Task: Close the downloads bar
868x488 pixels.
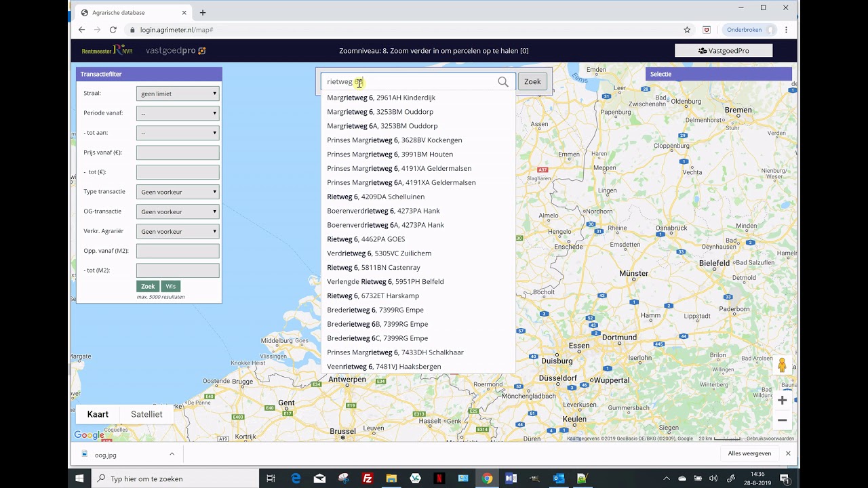Action: point(788,453)
